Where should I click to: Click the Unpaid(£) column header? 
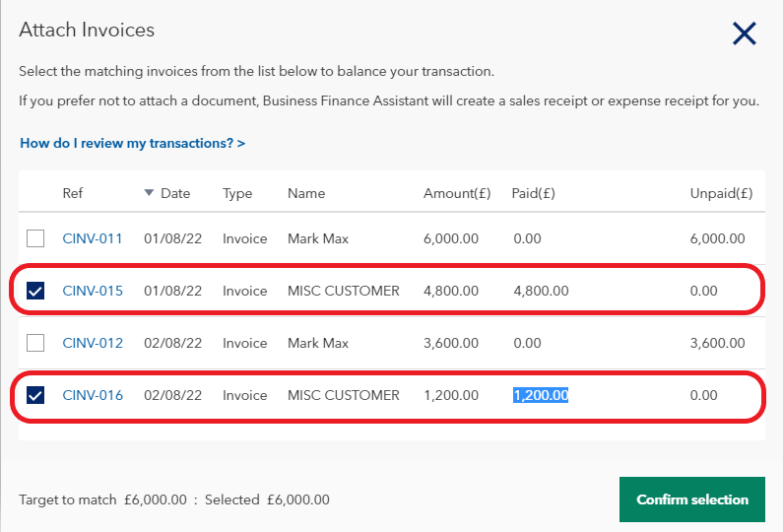721,193
